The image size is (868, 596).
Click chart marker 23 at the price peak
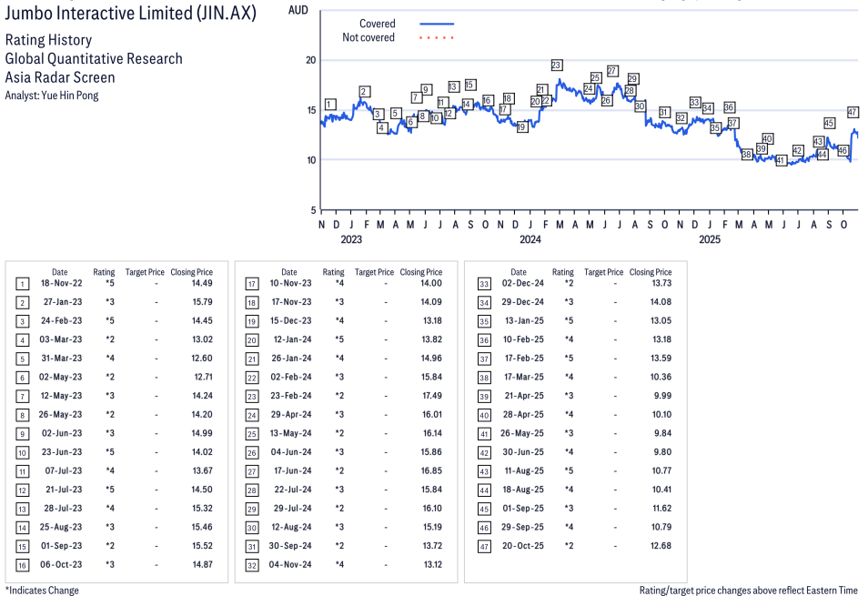point(556,65)
